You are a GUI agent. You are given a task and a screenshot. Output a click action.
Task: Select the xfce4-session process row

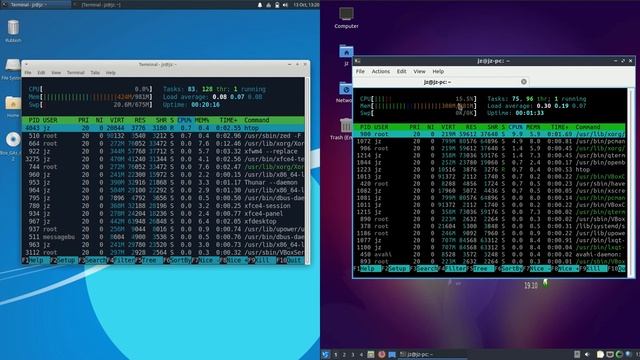click(163, 206)
